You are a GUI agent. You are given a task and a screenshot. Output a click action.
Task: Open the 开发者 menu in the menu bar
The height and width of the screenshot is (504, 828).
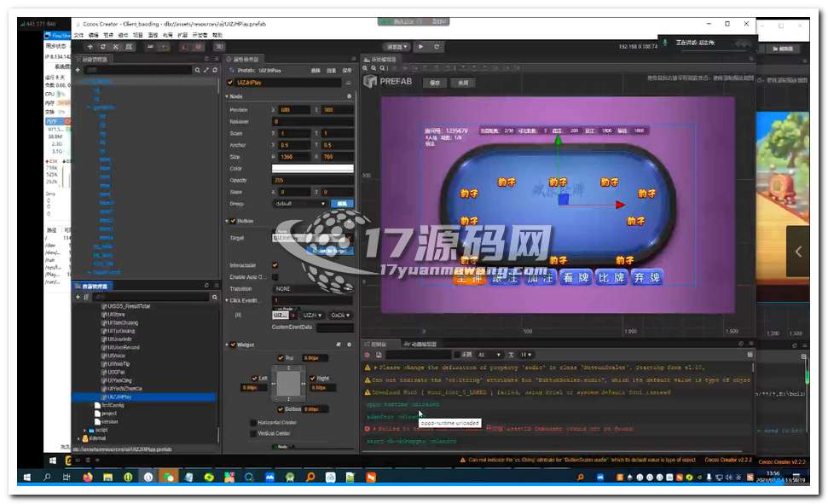pos(200,35)
